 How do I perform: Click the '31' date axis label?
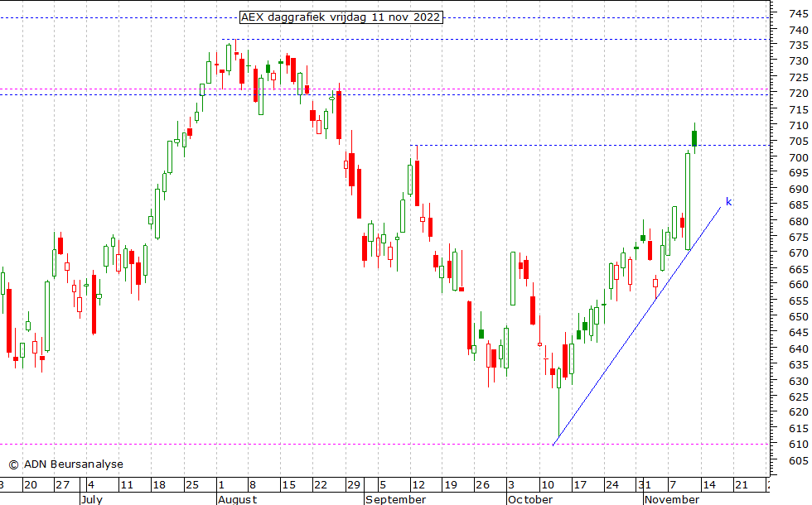pos(645,485)
